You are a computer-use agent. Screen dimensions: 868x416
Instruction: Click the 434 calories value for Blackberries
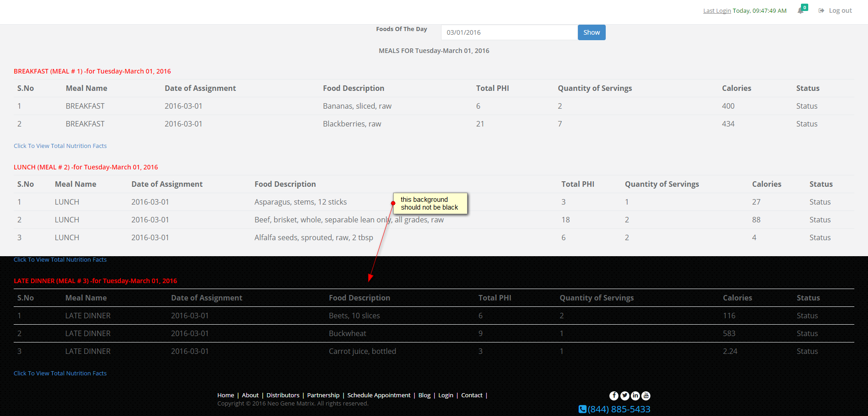pos(728,124)
